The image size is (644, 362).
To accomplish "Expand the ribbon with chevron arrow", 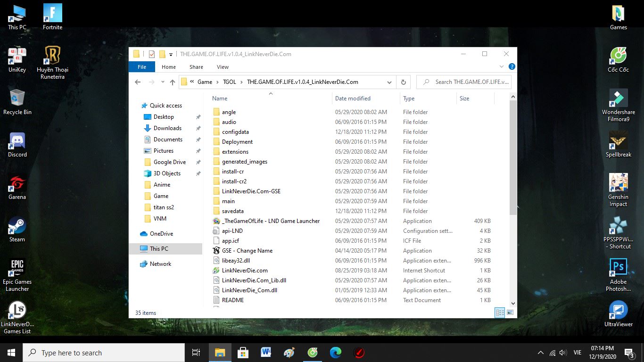I will [x=502, y=67].
